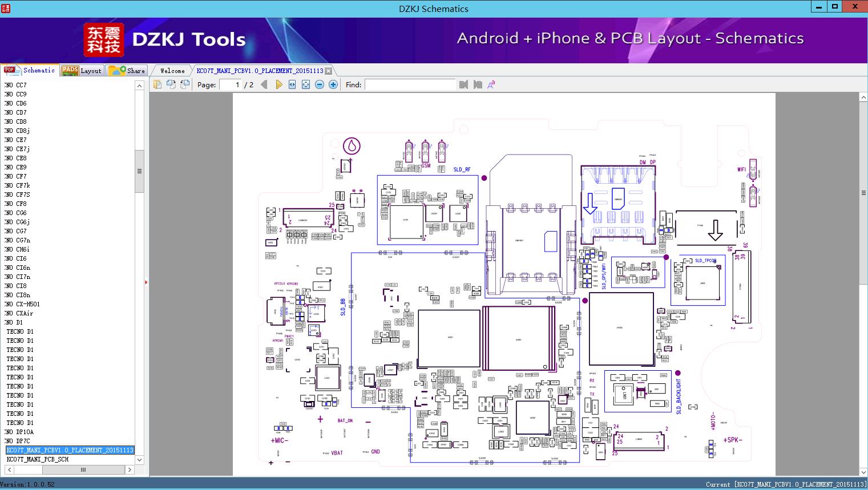This screenshot has height=490, width=868.
Task: Open the CE9 model entry
Action: point(16,167)
